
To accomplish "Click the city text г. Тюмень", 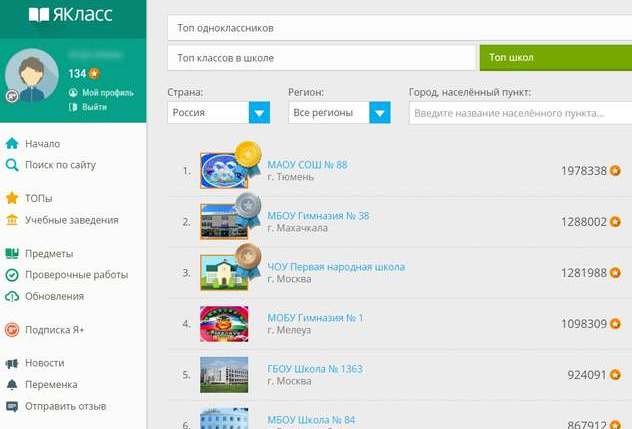I will [x=291, y=177].
